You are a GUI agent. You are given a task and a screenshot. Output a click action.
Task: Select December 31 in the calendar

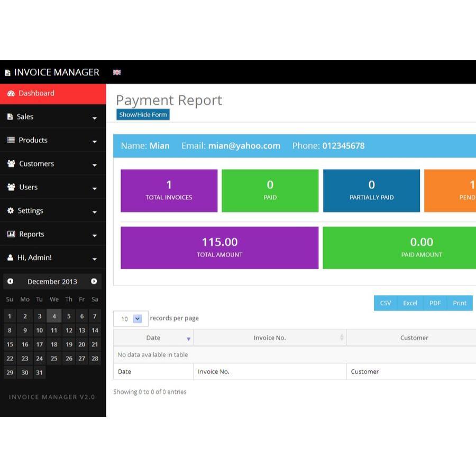click(x=40, y=372)
